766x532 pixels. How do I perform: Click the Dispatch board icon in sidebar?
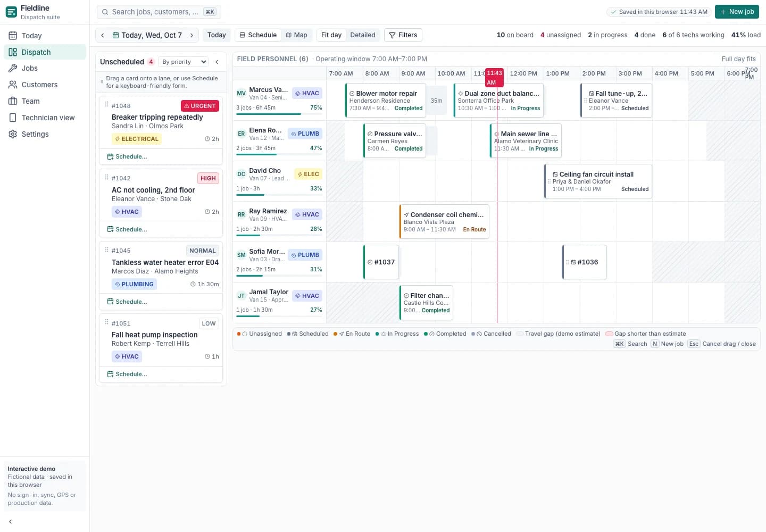[x=13, y=52]
